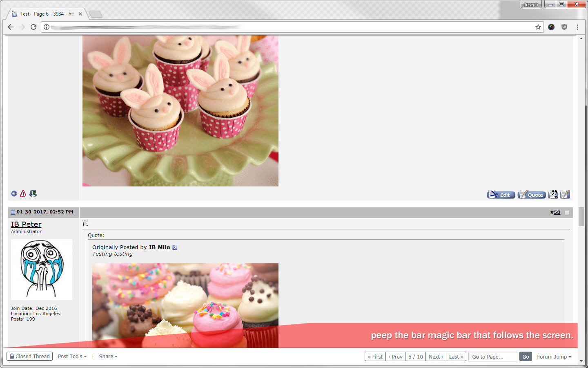Viewport: 588px width, 368px height.
Task: Click the IP address computer icon
Action: tap(33, 194)
